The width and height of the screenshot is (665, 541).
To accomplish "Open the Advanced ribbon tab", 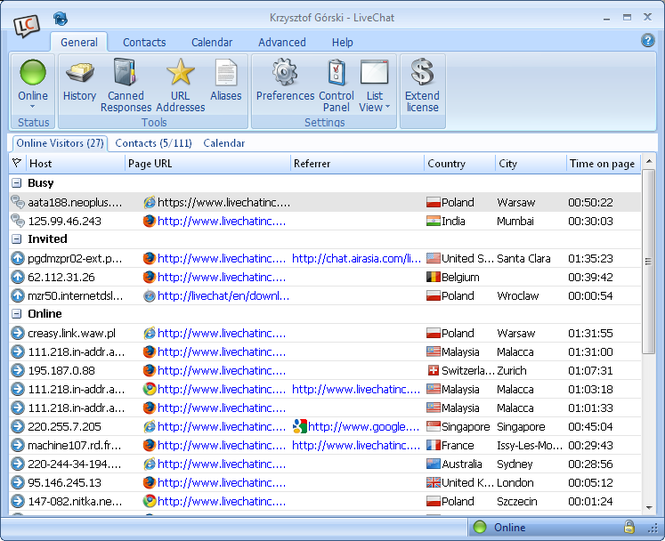I will [282, 42].
